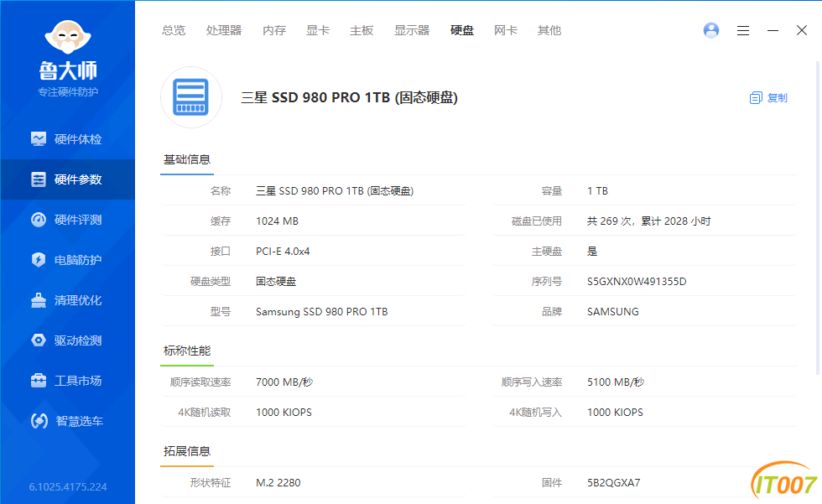The height and width of the screenshot is (504, 822).
Task: Click the cache value 1024 MB
Action: [277, 221]
